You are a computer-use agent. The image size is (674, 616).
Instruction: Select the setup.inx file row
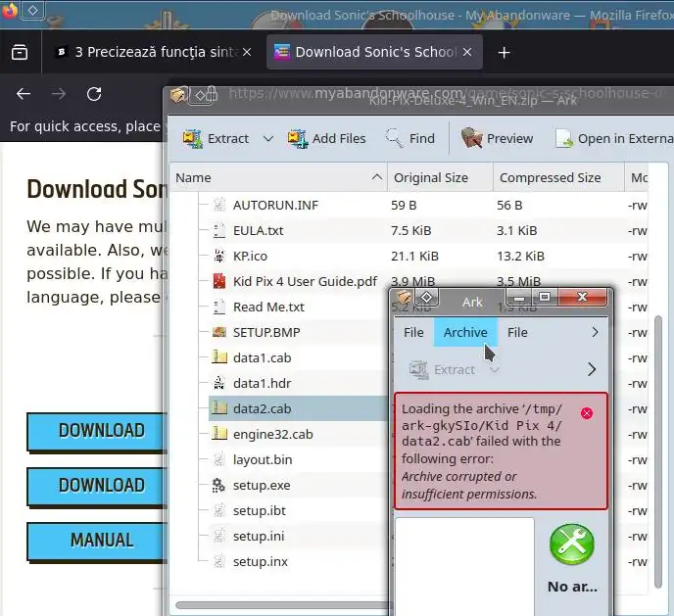[x=260, y=561]
